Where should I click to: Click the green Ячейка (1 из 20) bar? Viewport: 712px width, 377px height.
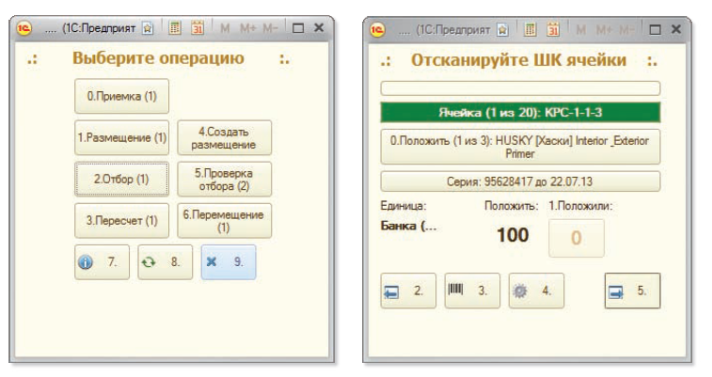point(520,113)
